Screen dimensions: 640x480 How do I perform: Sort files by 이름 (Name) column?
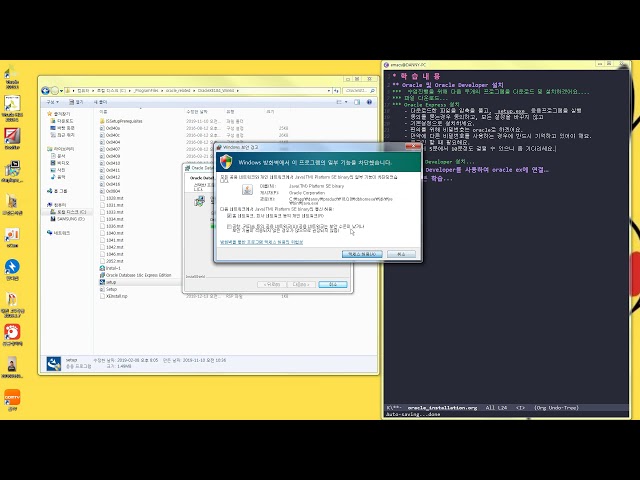[x=103, y=111]
